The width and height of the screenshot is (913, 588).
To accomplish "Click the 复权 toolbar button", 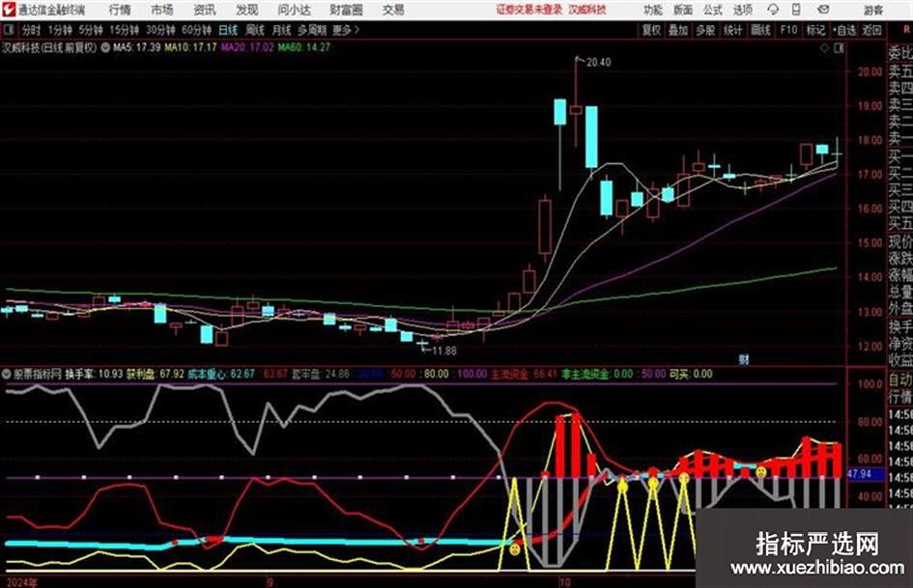I will tap(651, 30).
